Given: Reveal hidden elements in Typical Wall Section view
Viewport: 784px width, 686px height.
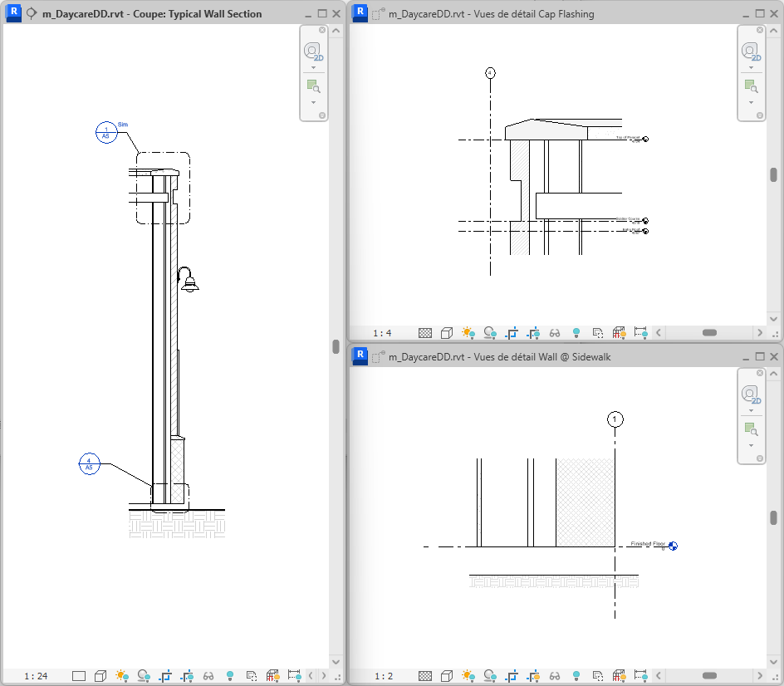Looking at the screenshot, I should point(230,676).
